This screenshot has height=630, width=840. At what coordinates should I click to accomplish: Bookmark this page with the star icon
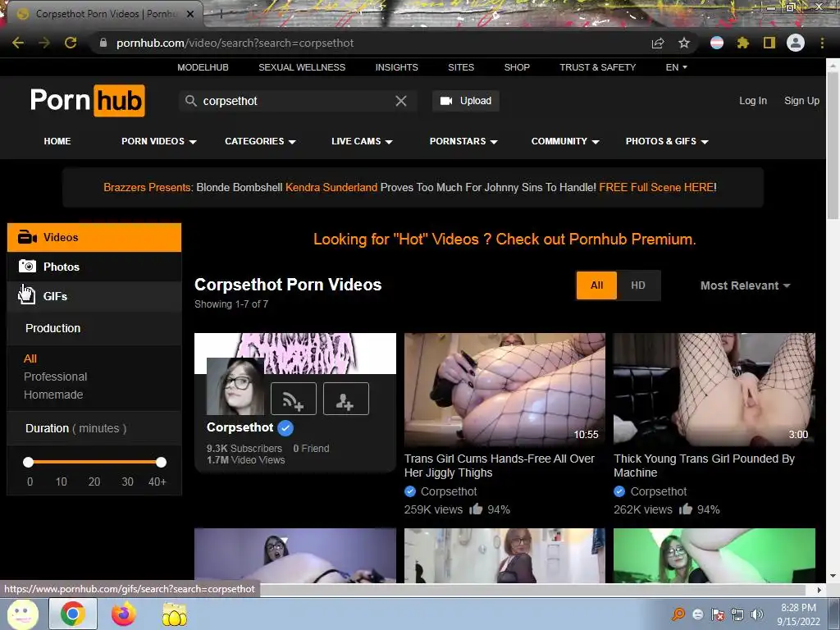coord(684,43)
